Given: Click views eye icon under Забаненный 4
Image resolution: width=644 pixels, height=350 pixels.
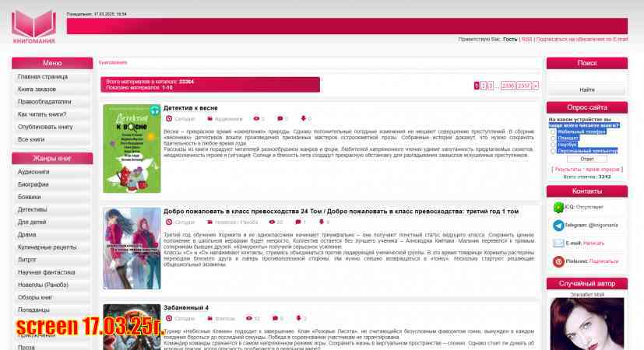Looking at the screenshot, I should coord(248,318).
